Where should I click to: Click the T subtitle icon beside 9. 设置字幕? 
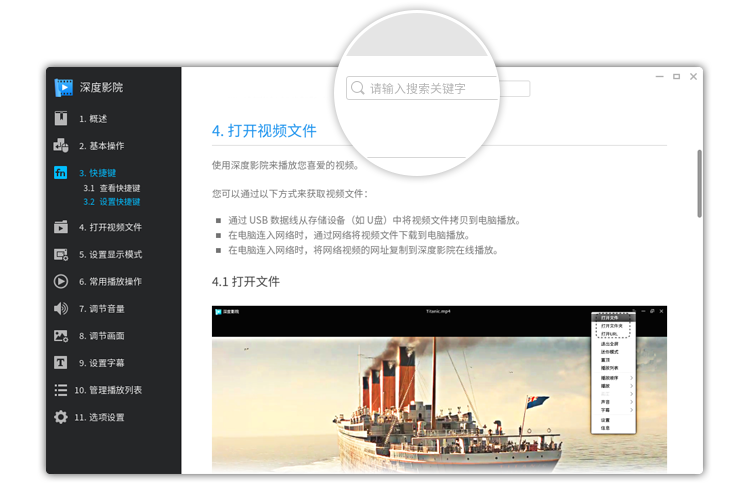[61, 362]
